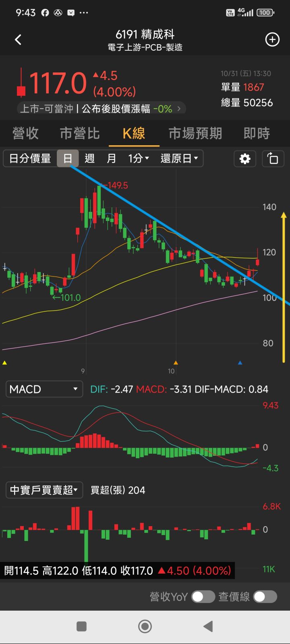Toggle the 查價線 switch
The width and height of the screenshot is (290, 644).
click(265, 597)
